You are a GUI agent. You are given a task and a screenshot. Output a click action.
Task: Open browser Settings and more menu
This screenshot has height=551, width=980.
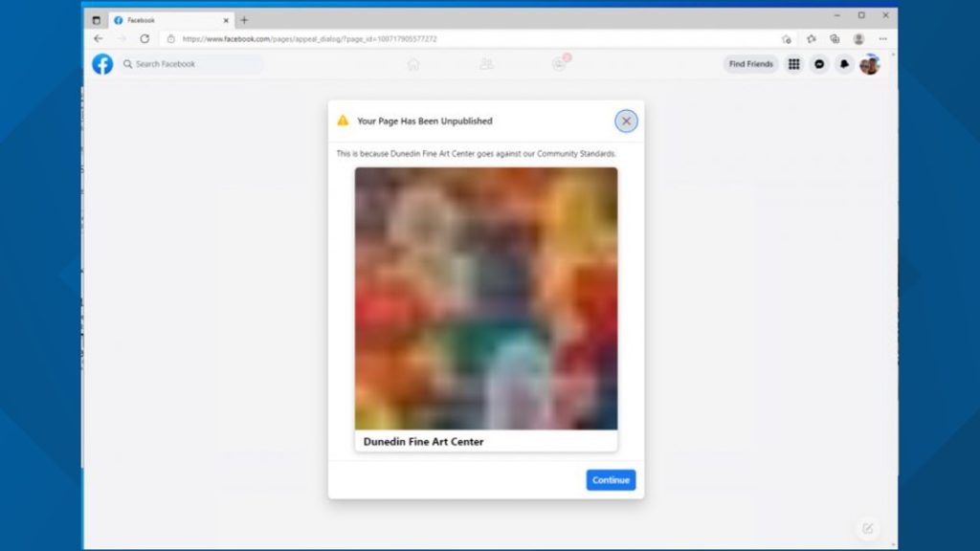pyautogui.click(x=882, y=38)
